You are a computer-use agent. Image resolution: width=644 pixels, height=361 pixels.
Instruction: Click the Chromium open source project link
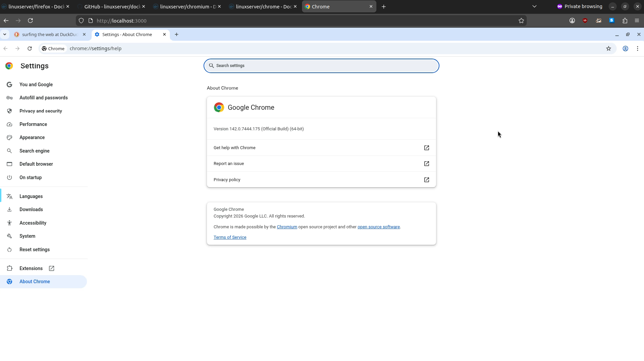point(287,227)
